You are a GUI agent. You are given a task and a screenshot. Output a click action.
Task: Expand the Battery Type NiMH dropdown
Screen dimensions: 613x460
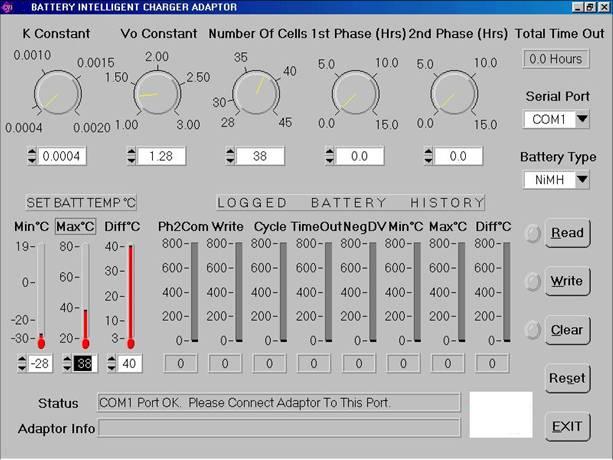click(x=580, y=180)
